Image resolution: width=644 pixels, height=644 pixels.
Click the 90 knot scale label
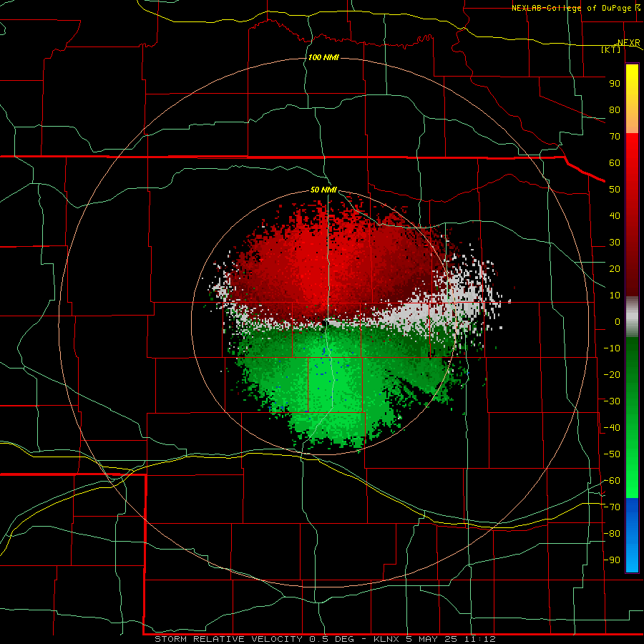pos(615,84)
